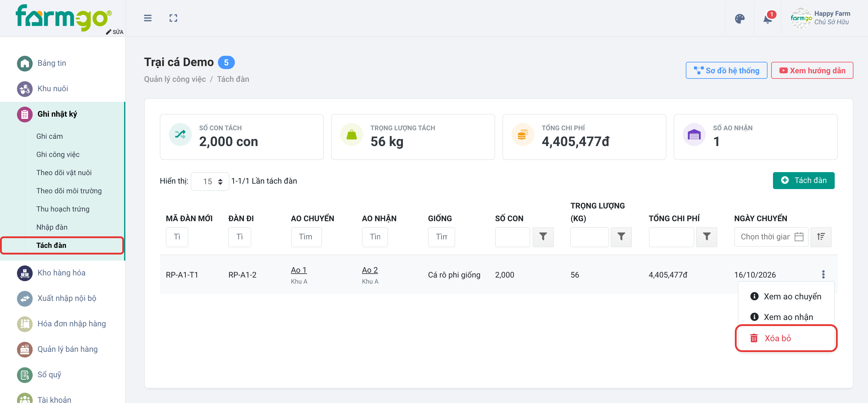
Task: Open the Happy Farm account menu
Action: (820, 18)
